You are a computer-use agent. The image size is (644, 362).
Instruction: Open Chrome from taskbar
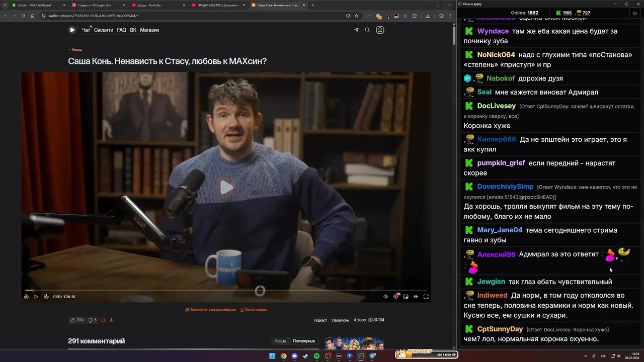pyautogui.click(x=283, y=356)
